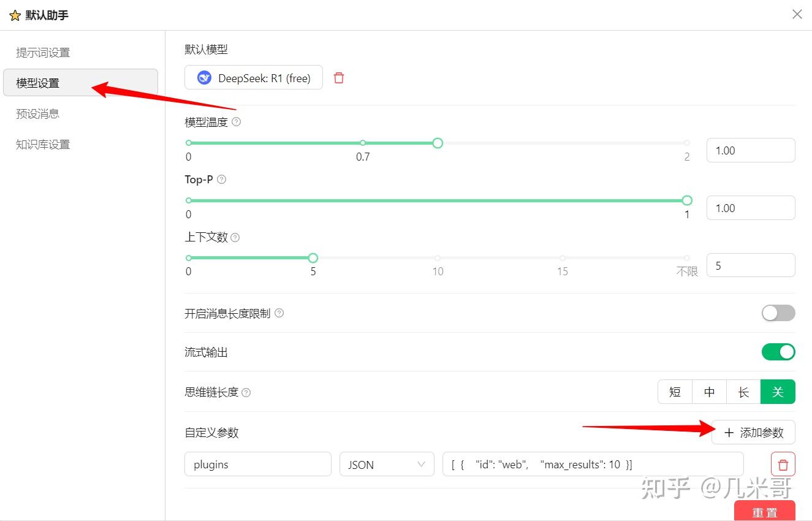Open the JSON parameter type dropdown
The image size is (812, 521).
[x=387, y=465]
